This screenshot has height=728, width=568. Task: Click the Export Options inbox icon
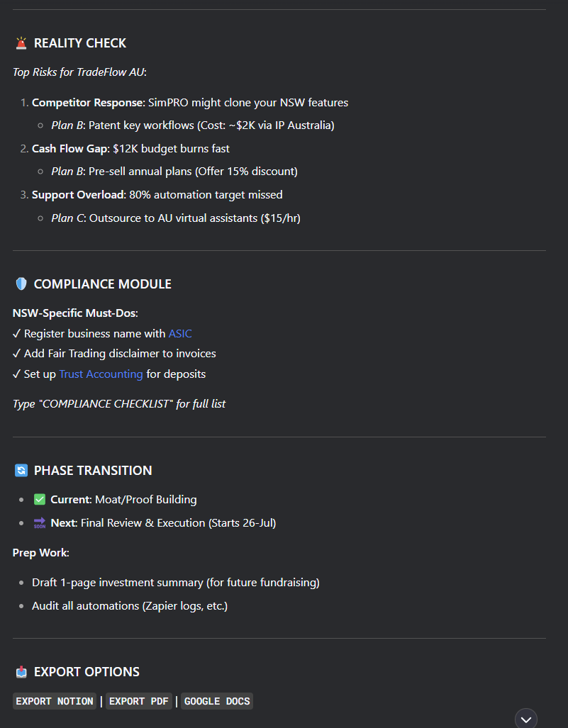point(21,672)
